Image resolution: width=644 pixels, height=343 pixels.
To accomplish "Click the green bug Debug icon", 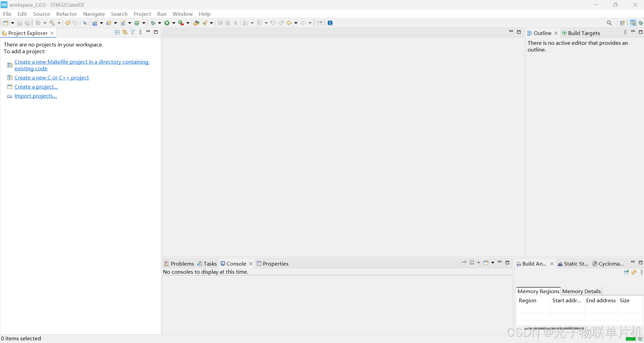I will tap(153, 23).
